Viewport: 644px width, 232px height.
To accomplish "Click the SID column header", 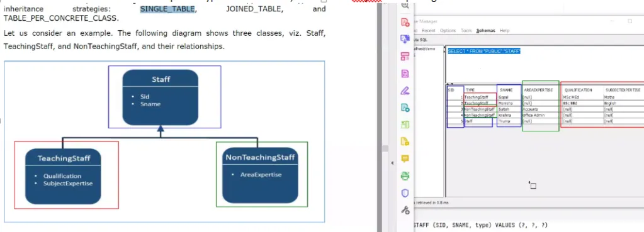I will click(451, 90).
